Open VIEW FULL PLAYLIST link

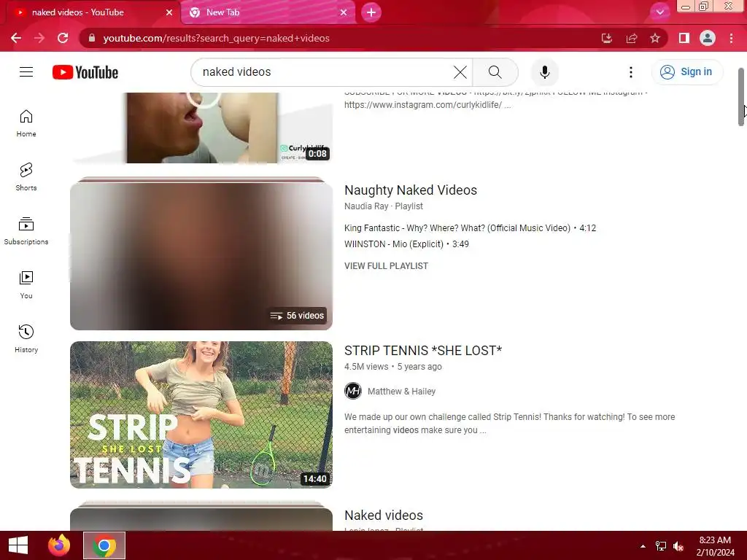[x=386, y=265]
